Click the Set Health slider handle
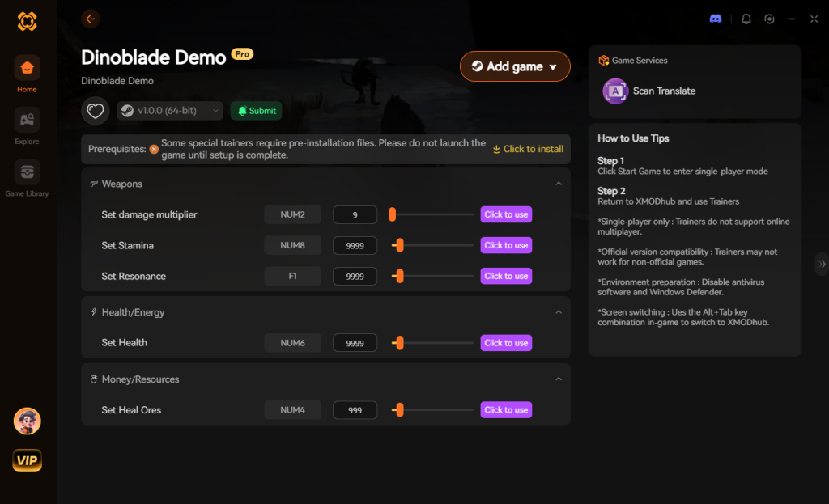The image size is (829, 504). tap(400, 343)
